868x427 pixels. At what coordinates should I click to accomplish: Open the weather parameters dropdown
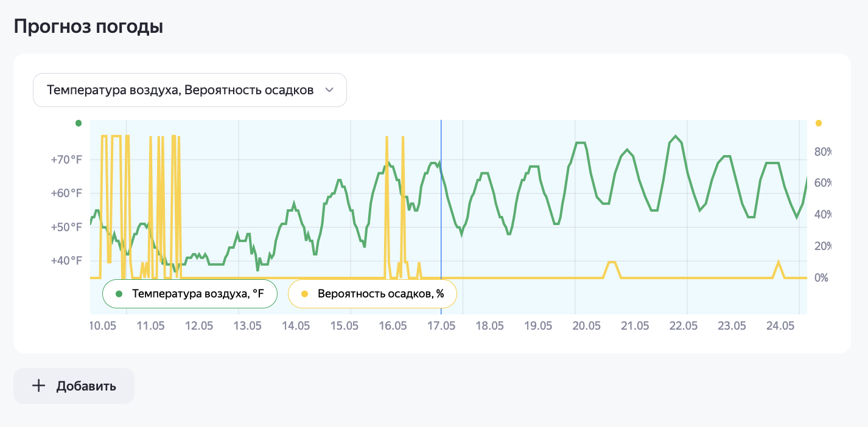coord(189,90)
